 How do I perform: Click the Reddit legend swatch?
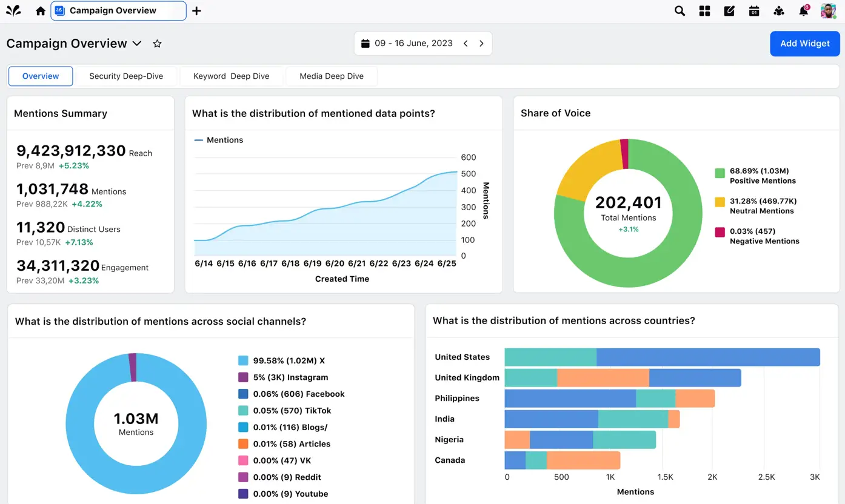coord(243,477)
